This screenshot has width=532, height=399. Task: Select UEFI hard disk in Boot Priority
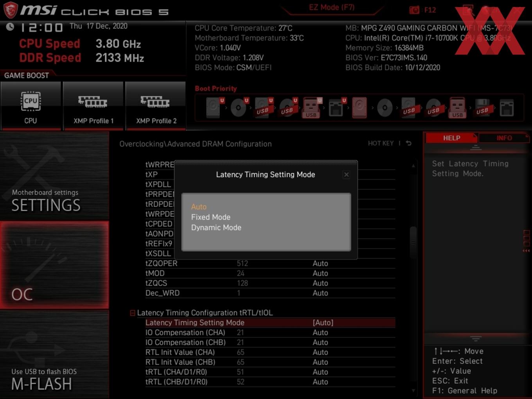[x=214, y=108]
